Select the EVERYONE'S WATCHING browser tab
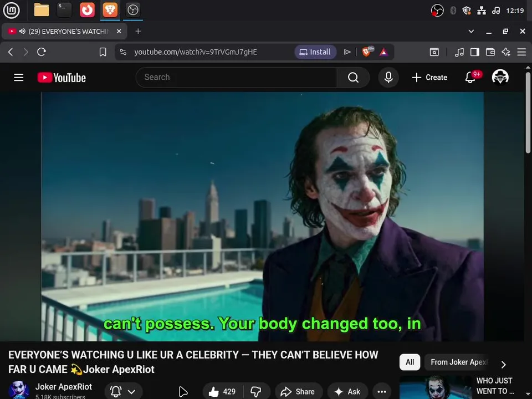The height and width of the screenshot is (399, 532). pos(64,31)
